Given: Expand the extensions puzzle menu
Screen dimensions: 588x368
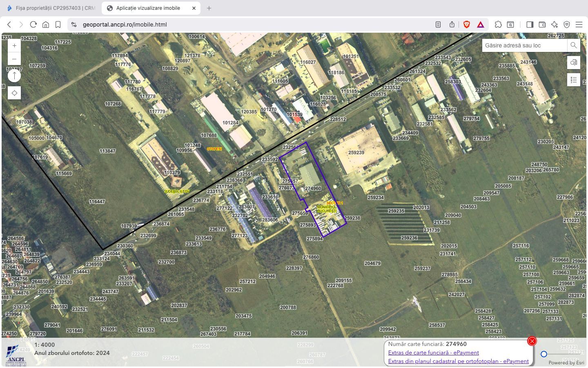Looking at the screenshot, I should (498, 25).
